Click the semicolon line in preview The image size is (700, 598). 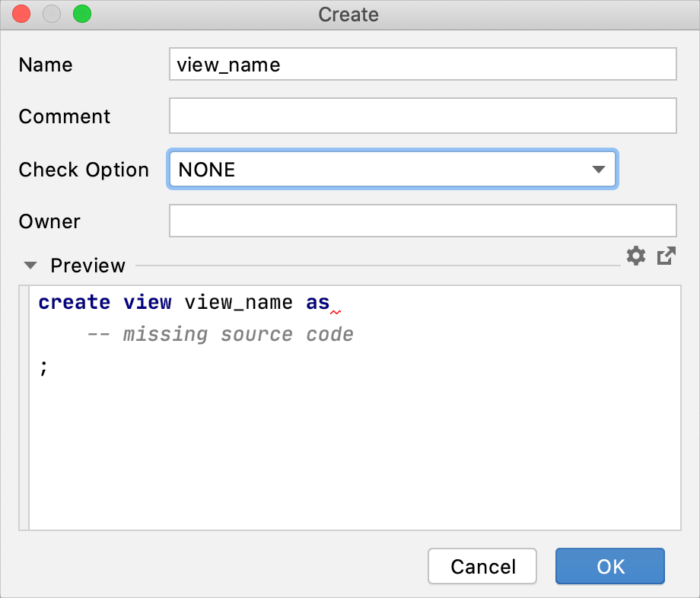click(x=44, y=367)
